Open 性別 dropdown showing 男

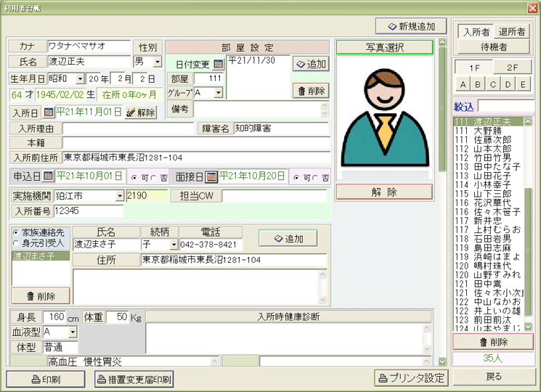(158, 62)
